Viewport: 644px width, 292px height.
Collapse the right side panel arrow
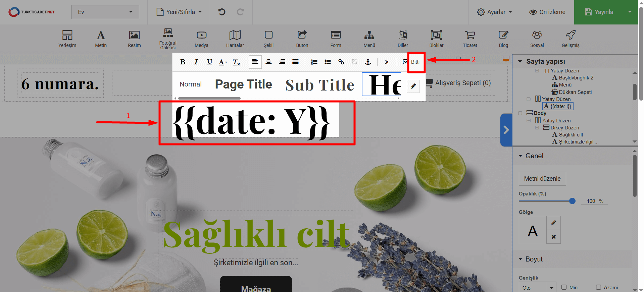pos(506,130)
